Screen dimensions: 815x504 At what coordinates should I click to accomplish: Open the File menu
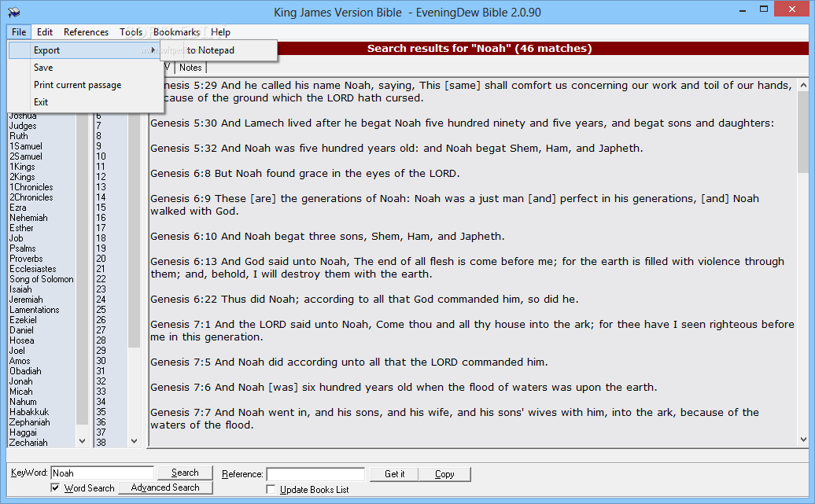coord(19,31)
